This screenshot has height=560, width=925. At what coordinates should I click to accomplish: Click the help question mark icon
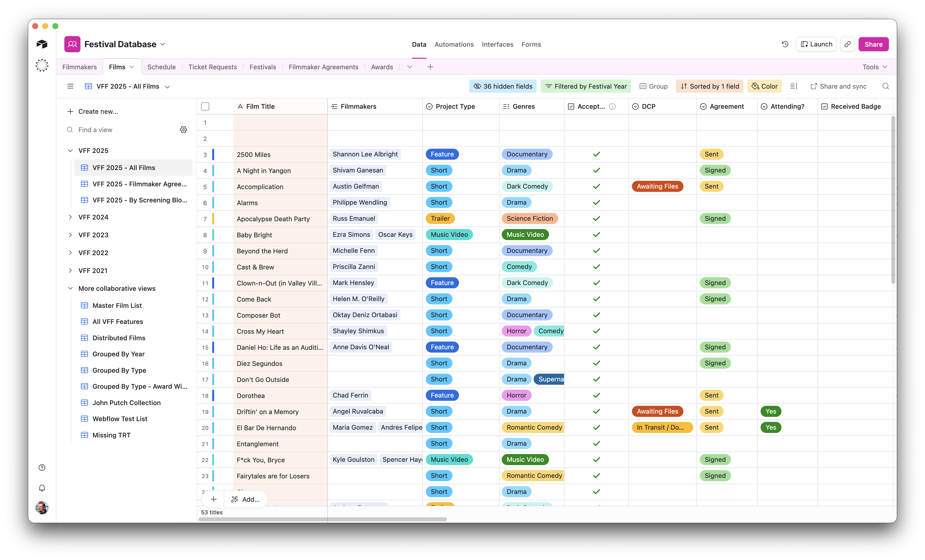tap(42, 467)
